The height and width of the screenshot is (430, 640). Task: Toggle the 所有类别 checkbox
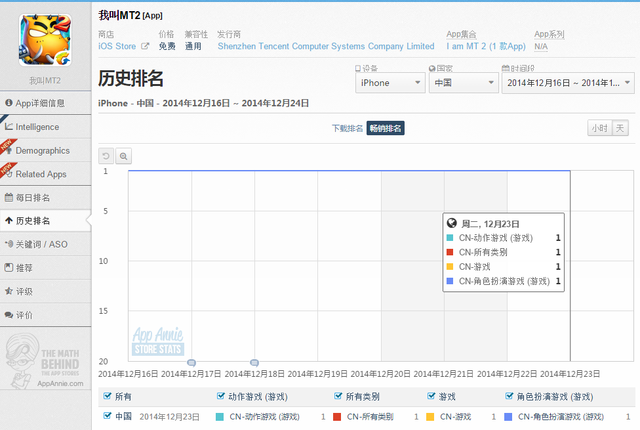(x=338, y=396)
